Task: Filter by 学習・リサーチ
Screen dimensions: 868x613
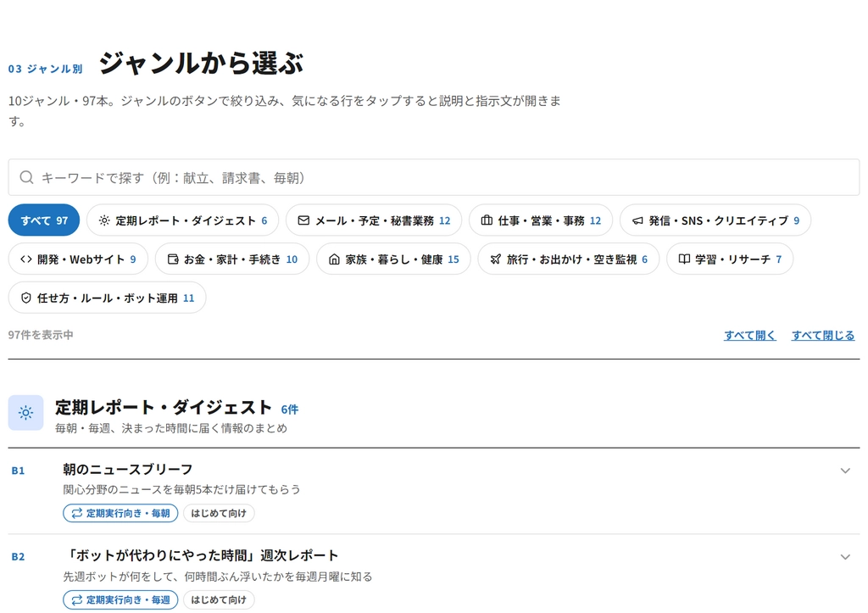Action: coord(730,259)
